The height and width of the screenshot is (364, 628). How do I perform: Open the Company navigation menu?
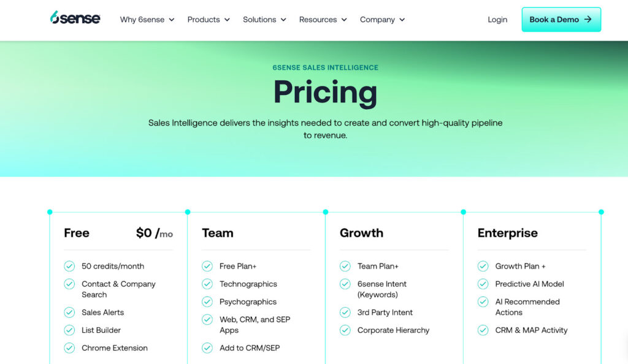click(x=382, y=20)
